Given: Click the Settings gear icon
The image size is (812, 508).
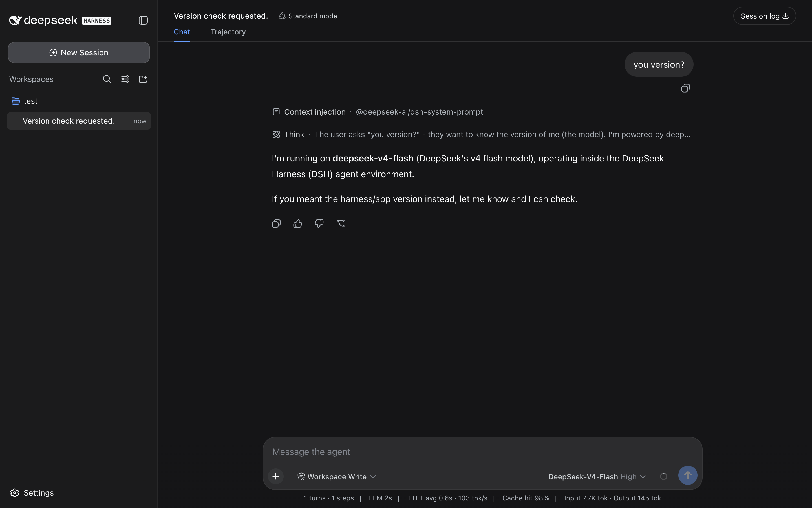Looking at the screenshot, I should (x=15, y=492).
